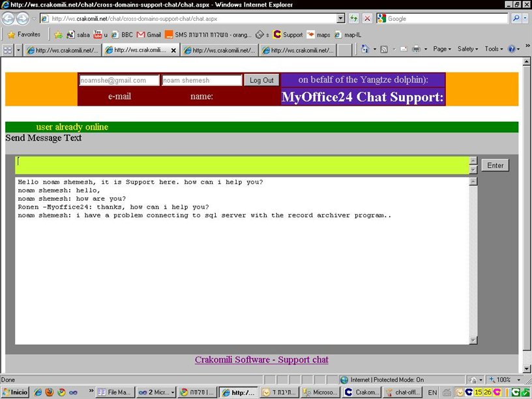This screenshot has height=399, width=532.
Task: Switch to the third crakomili.net tab
Action: point(220,50)
